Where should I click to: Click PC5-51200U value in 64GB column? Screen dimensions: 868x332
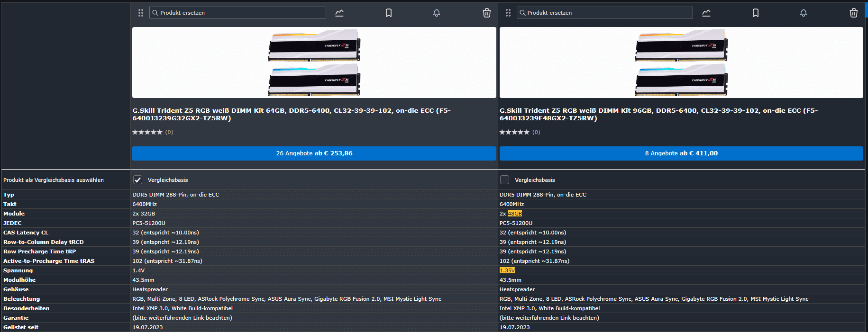[149, 223]
